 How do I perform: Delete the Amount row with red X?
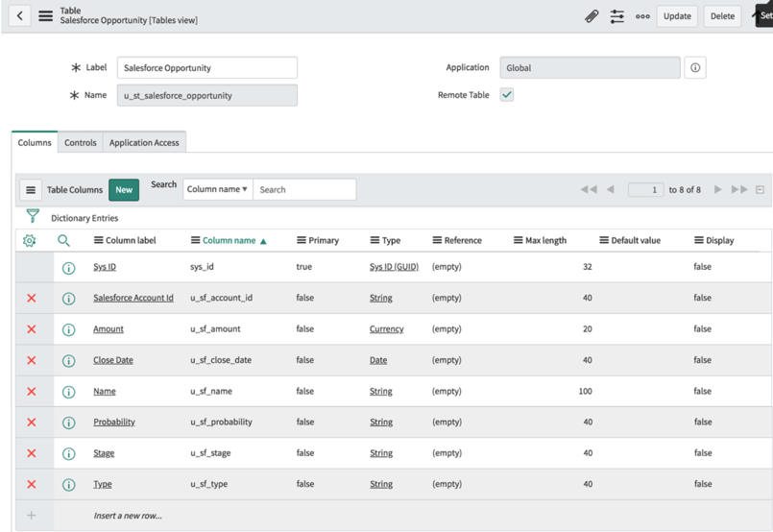[x=32, y=328]
